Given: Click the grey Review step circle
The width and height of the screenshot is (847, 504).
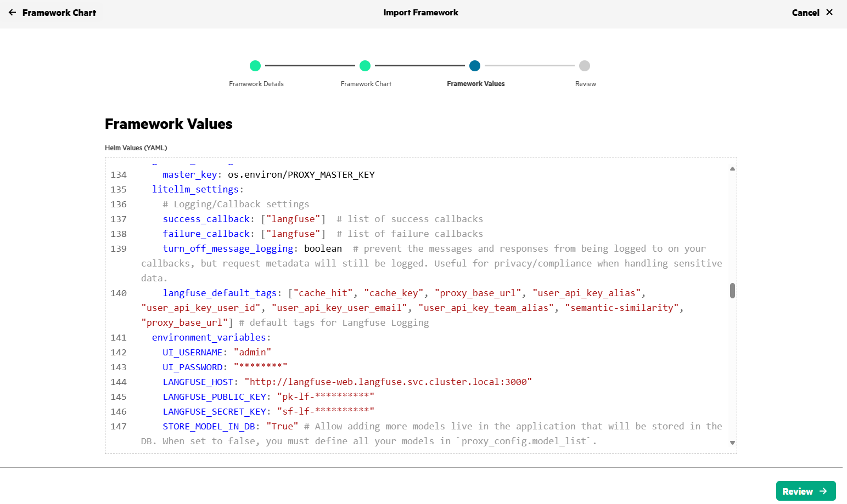Looking at the screenshot, I should pos(585,66).
